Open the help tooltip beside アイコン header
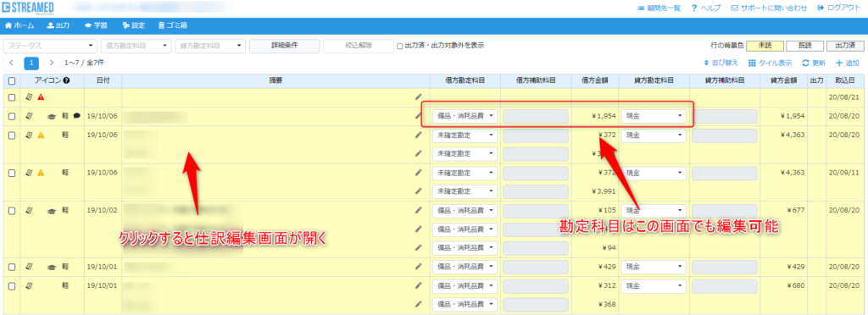Screen dimensions: 868x315 tap(66, 80)
